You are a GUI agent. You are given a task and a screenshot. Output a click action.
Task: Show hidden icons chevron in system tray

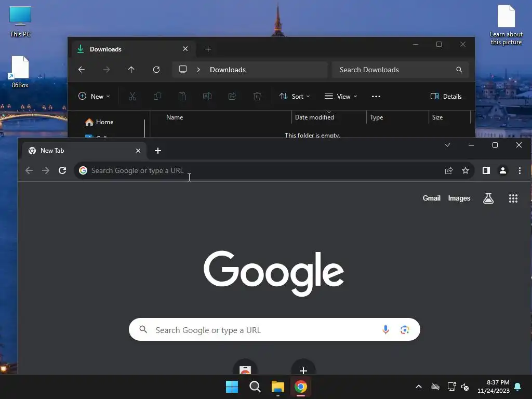tap(419, 387)
